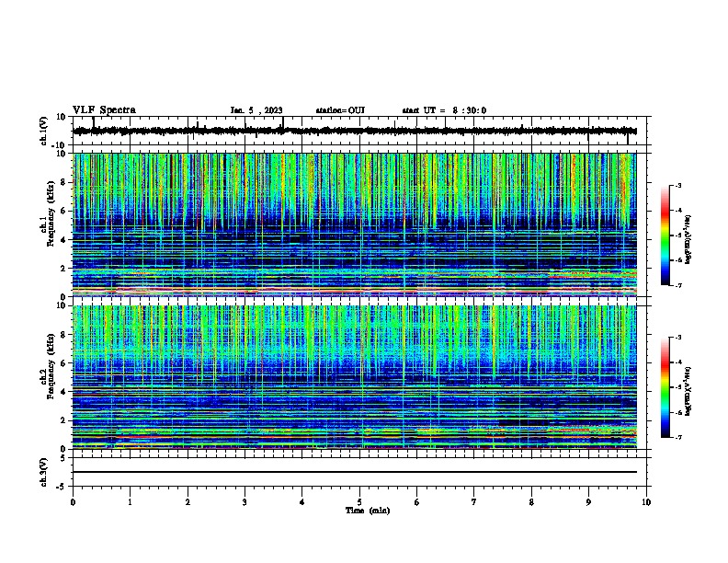The width and height of the screenshot is (728, 563).
Task: Click the flat ch.3 voltage trace line
Action: pos(355,472)
